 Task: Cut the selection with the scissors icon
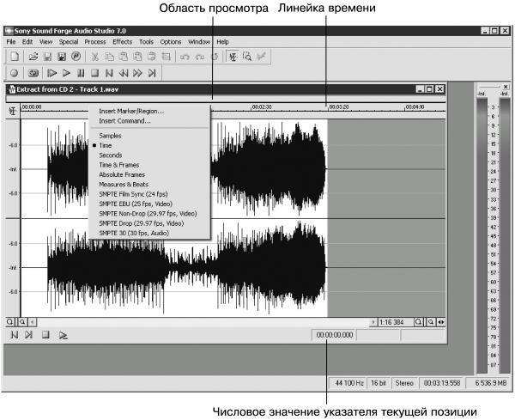pyautogui.click(x=95, y=57)
